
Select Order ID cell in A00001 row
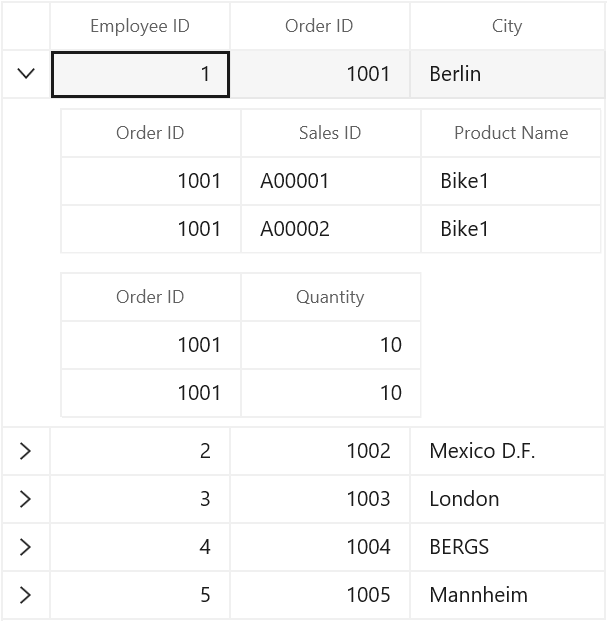150,181
